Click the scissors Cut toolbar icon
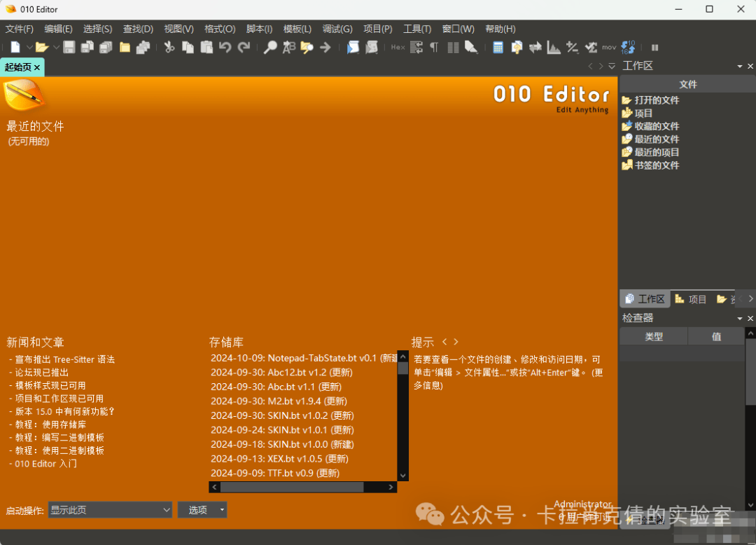 pos(169,47)
